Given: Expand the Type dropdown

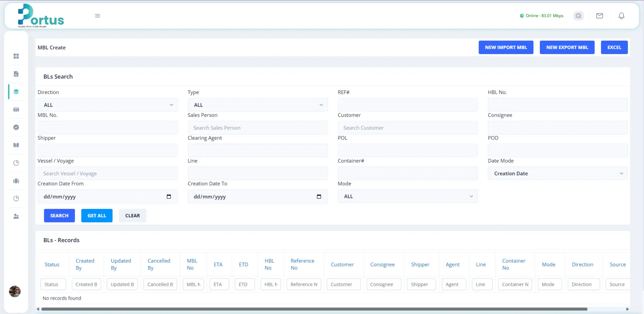Looking at the screenshot, I should click(x=258, y=105).
